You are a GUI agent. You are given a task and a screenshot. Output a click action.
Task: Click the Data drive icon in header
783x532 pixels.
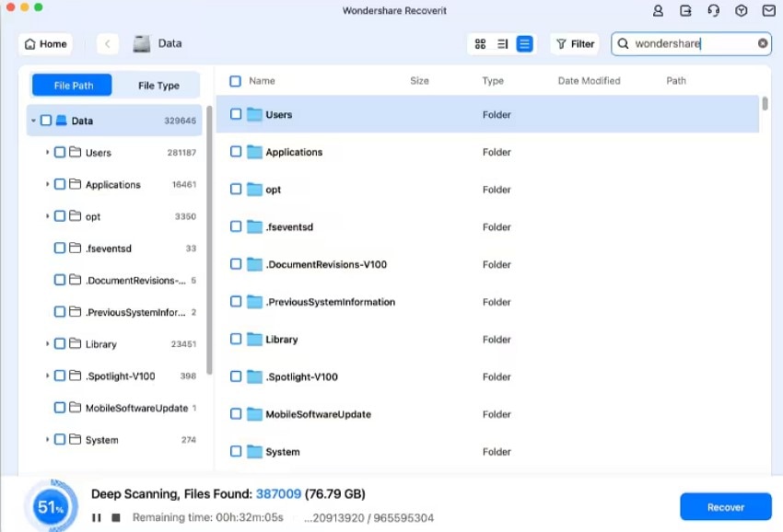(x=142, y=43)
